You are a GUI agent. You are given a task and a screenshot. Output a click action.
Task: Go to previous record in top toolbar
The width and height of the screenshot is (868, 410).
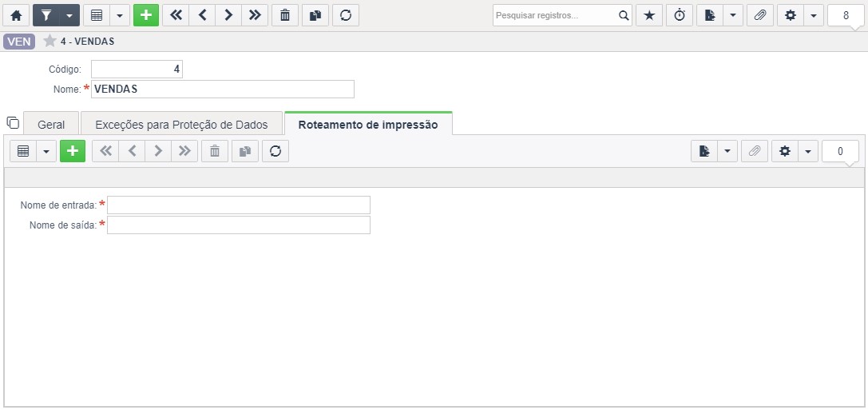point(202,15)
